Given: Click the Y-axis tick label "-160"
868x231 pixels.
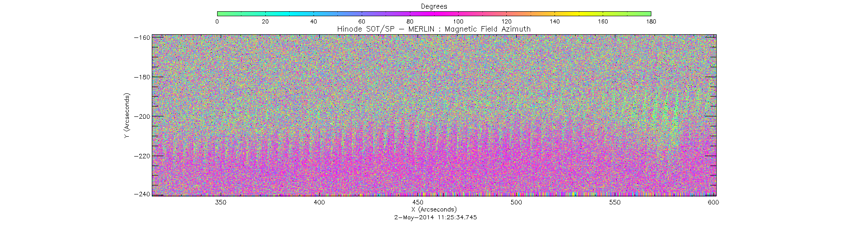Looking at the screenshot, I should point(142,37).
